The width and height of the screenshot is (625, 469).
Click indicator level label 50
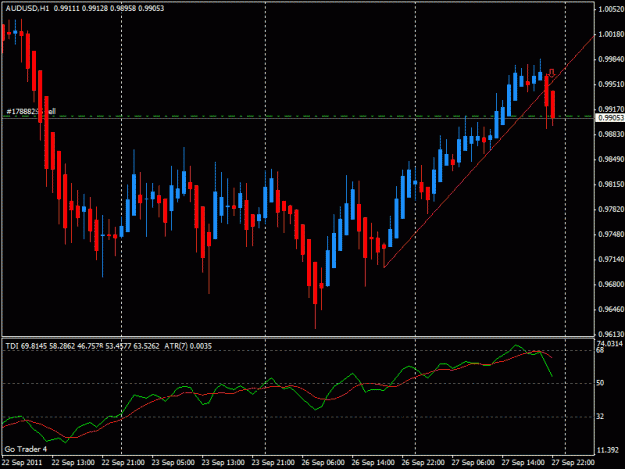pyautogui.click(x=600, y=383)
